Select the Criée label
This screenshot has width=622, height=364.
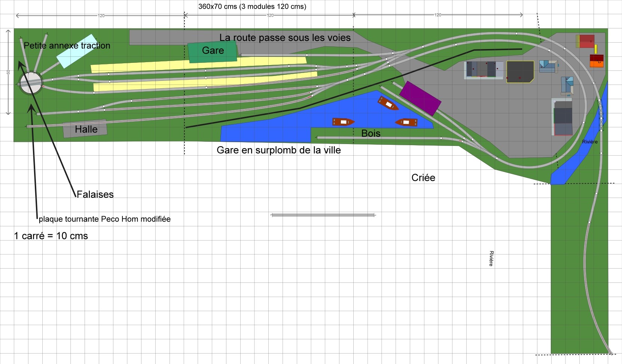tap(423, 178)
